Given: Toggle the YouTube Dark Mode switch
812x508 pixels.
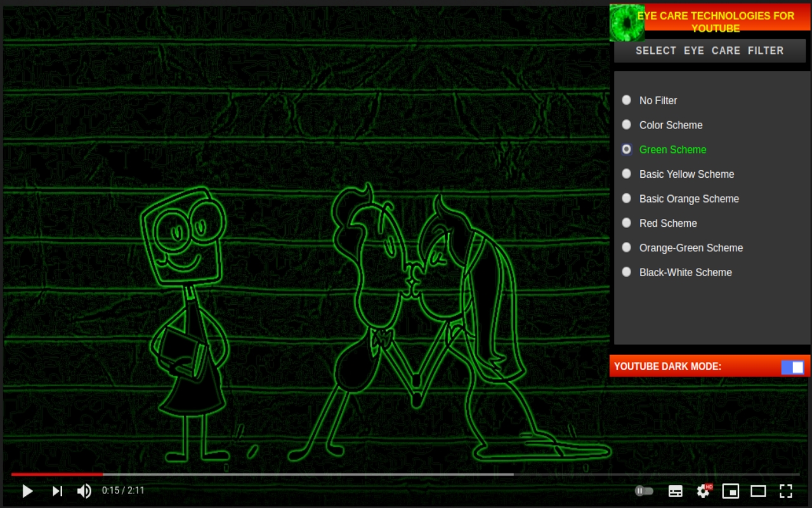Looking at the screenshot, I should (792, 367).
